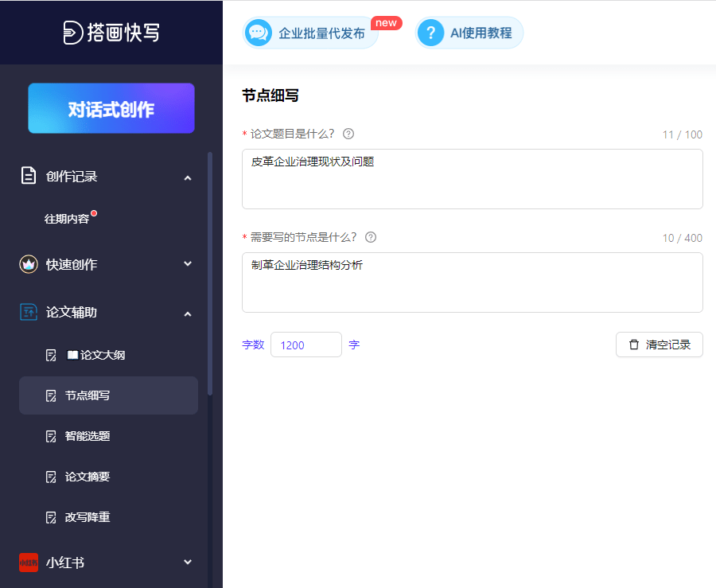Click the 搭画快写 logo
The image size is (716, 588).
click(x=111, y=33)
